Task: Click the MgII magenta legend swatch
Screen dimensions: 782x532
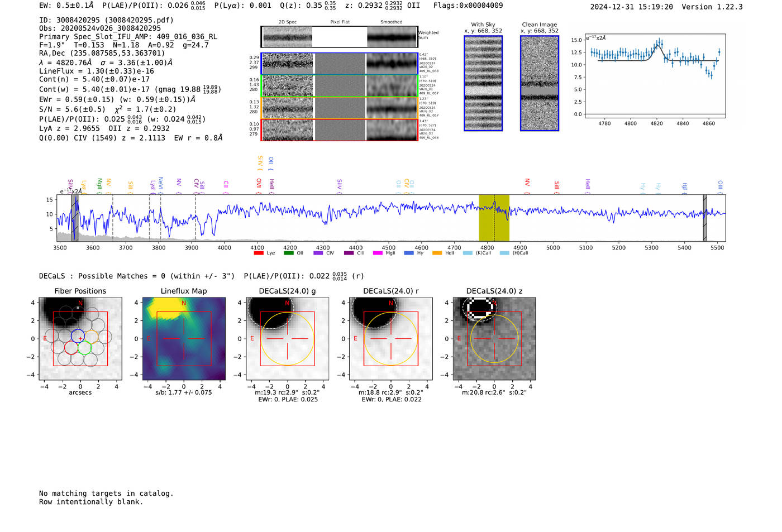Action: [378, 253]
